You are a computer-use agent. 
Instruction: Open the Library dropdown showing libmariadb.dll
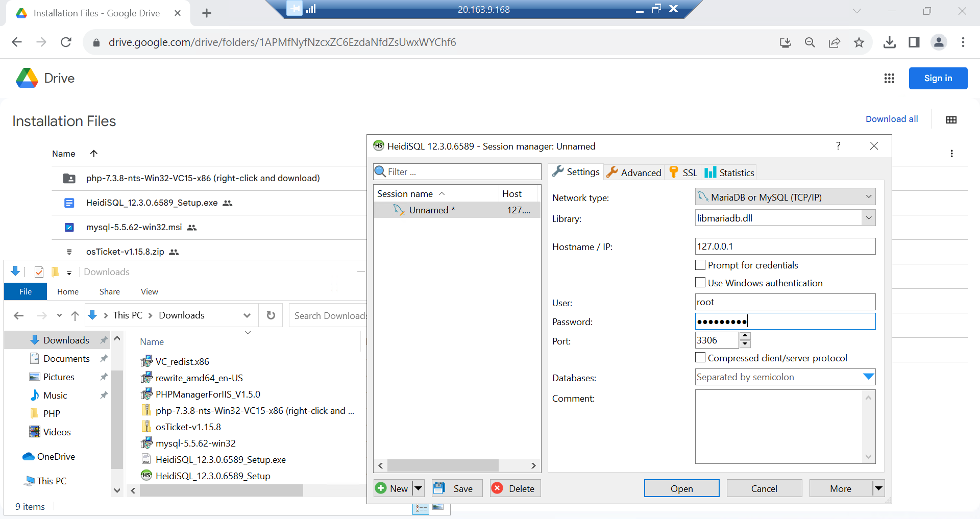(868, 217)
